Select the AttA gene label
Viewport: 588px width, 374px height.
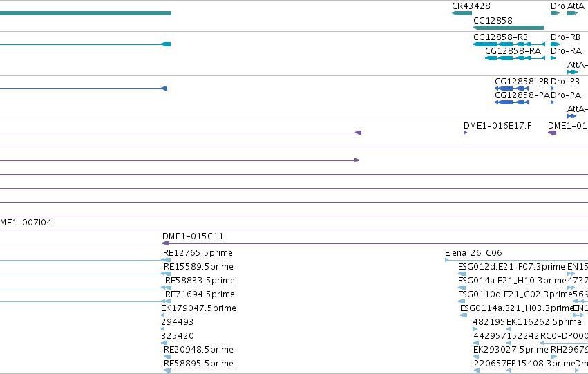576,6
